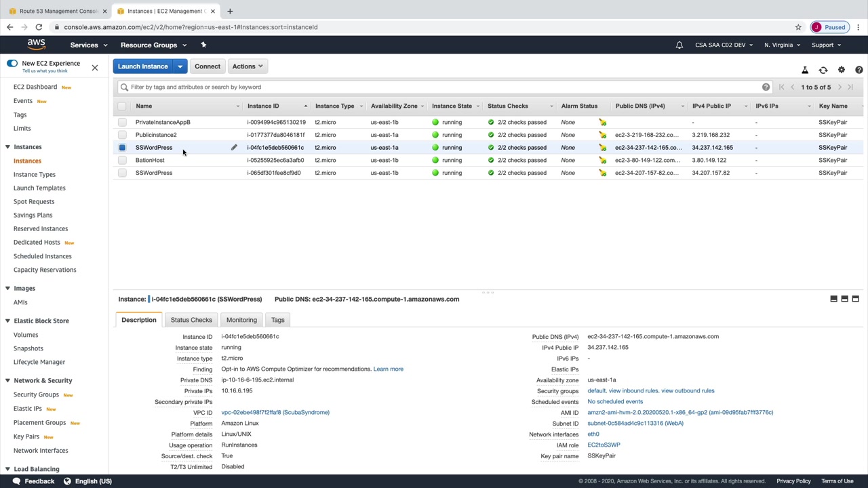The image size is (868, 488).
Task: Expand the Services menu
Action: pyautogui.click(x=88, y=45)
